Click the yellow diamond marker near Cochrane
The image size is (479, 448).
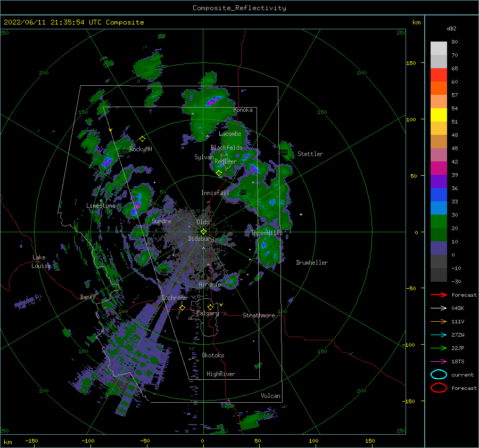click(182, 307)
